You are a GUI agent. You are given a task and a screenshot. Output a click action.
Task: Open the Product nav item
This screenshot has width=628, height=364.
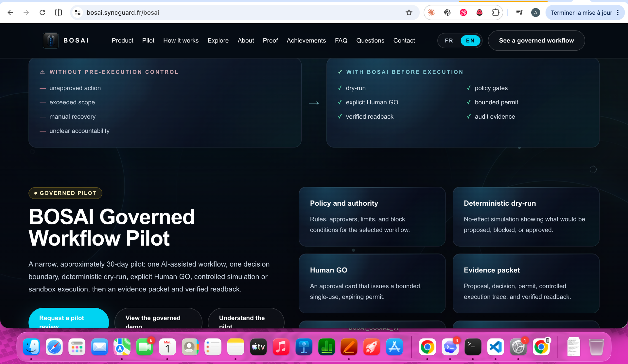coord(122,41)
